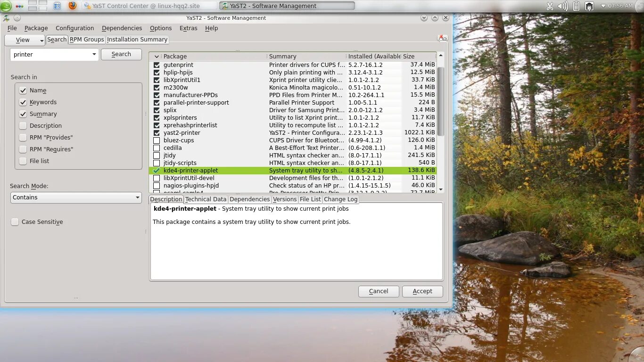Viewport: 644px width, 362px height.
Task: Click the close-tab icon beside Installation Summary
Action: pyautogui.click(x=442, y=38)
